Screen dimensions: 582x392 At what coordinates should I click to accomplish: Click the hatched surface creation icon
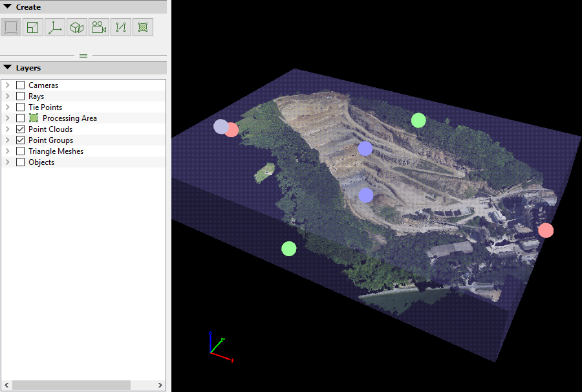(143, 27)
